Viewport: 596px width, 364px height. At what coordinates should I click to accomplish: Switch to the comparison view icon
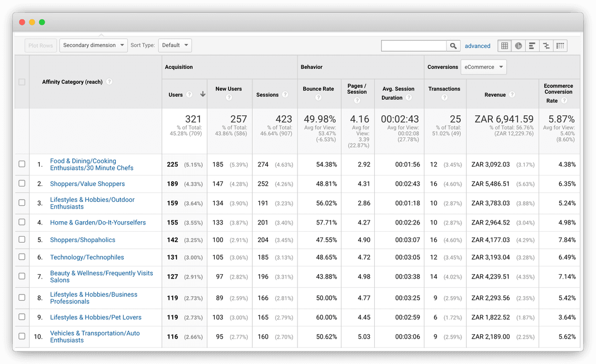coord(546,46)
